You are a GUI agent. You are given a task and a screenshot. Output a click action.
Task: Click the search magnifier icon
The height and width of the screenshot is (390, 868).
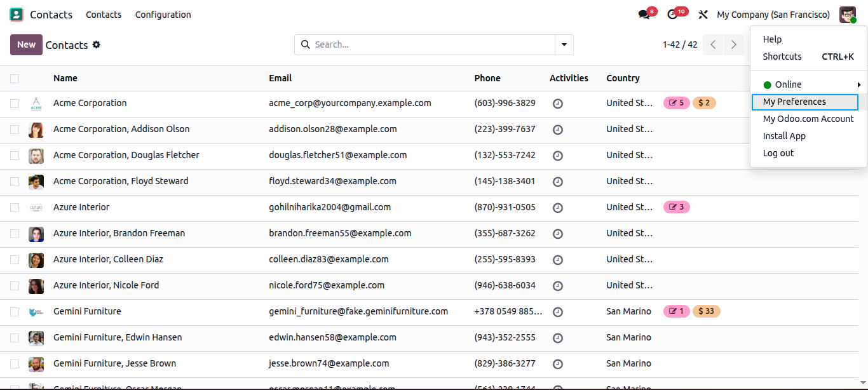click(x=305, y=44)
